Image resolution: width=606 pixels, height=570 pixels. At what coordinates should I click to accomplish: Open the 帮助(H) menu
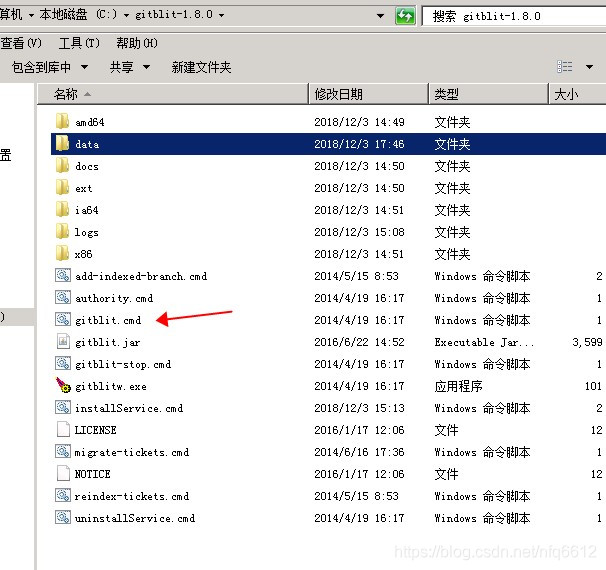(137, 43)
